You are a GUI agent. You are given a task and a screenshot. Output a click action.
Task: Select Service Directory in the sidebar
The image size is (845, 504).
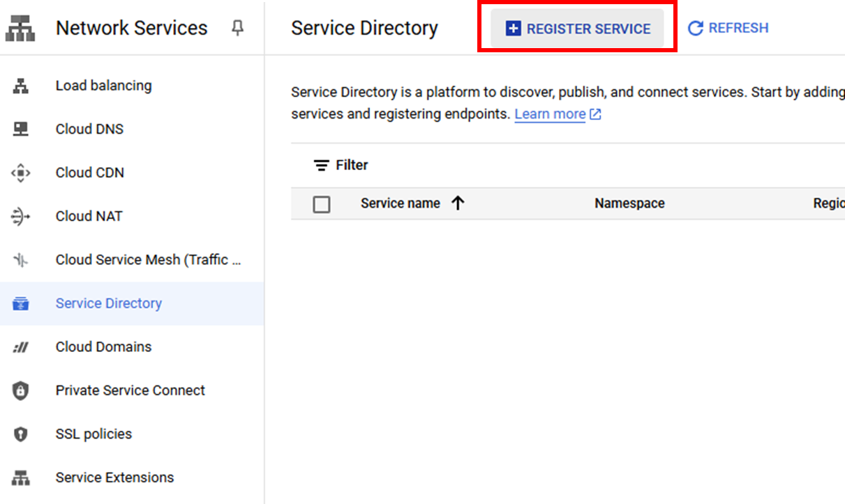(109, 303)
